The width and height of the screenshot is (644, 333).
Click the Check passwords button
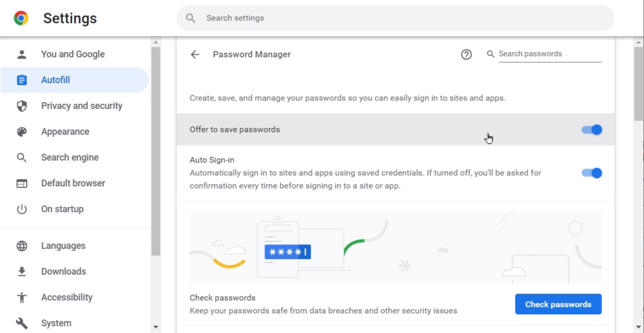(x=558, y=304)
